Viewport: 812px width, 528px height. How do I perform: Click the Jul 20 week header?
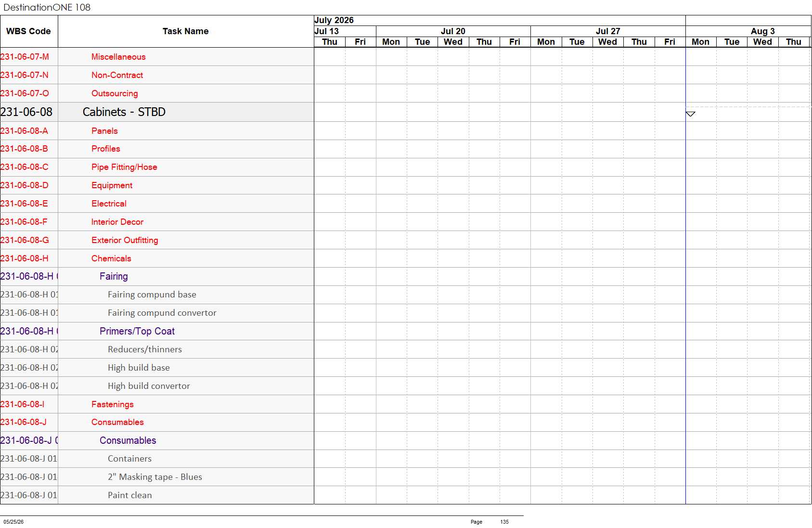click(x=453, y=31)
